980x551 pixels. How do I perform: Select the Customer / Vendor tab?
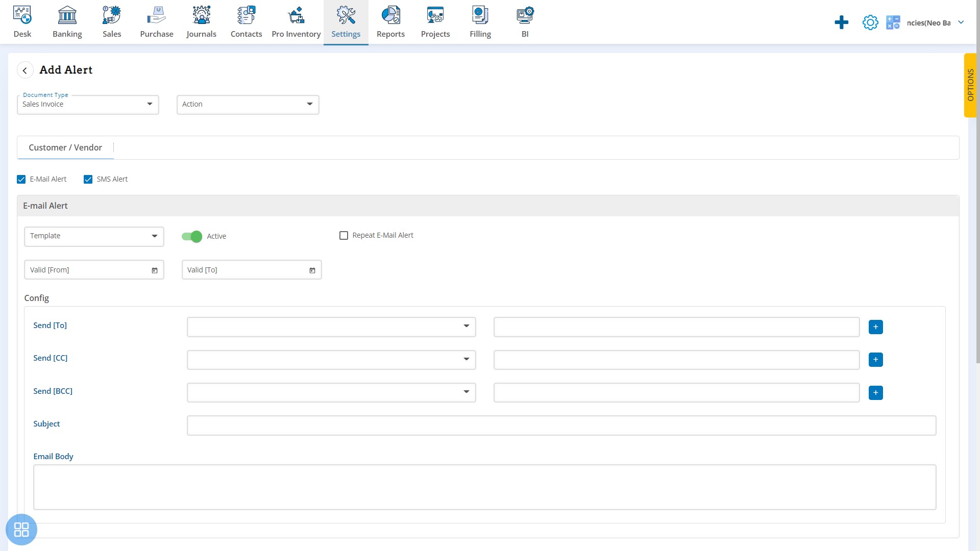point(65,147)
